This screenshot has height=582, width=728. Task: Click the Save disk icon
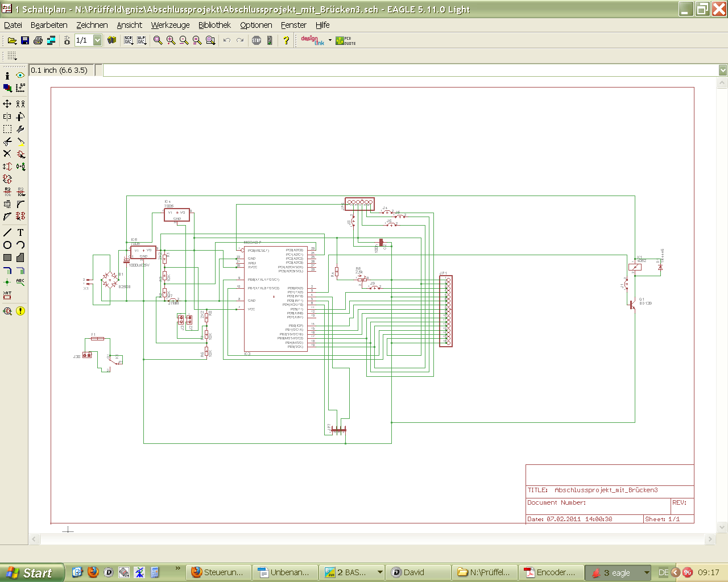point(25,40)
